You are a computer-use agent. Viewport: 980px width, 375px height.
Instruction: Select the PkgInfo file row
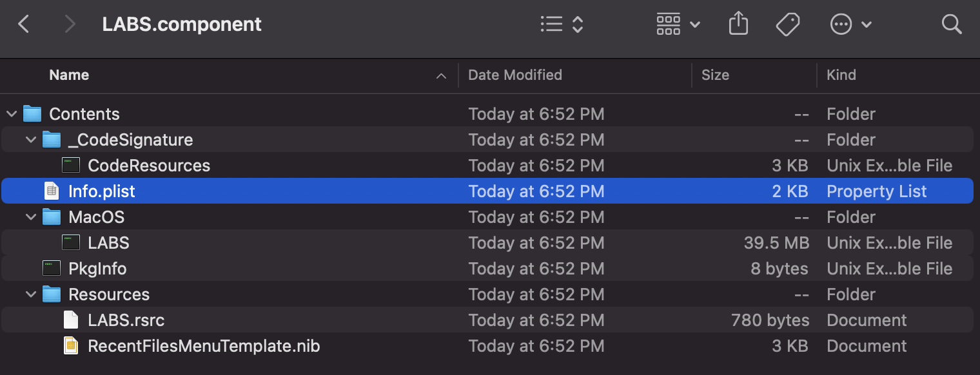(x=97, y=269)
